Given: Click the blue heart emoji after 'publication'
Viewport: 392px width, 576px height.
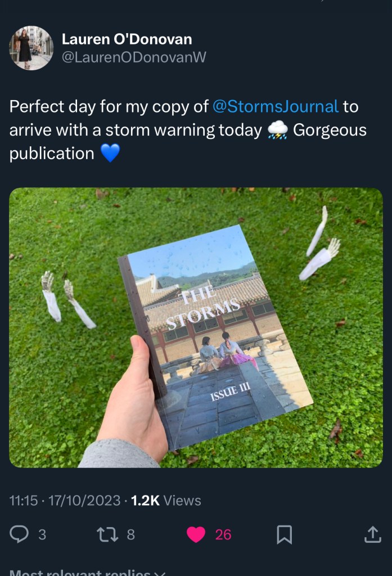Looking at the screenshot, I should pyautogui.click(x=110, y=154).
